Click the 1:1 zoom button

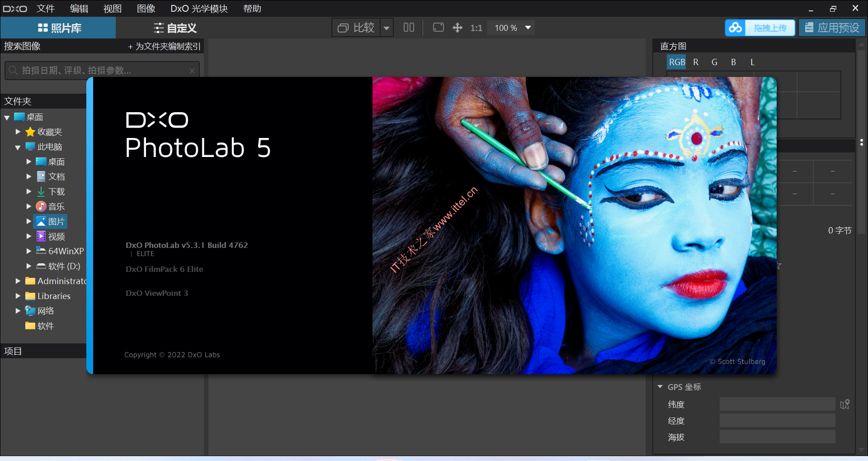(476, 28)
